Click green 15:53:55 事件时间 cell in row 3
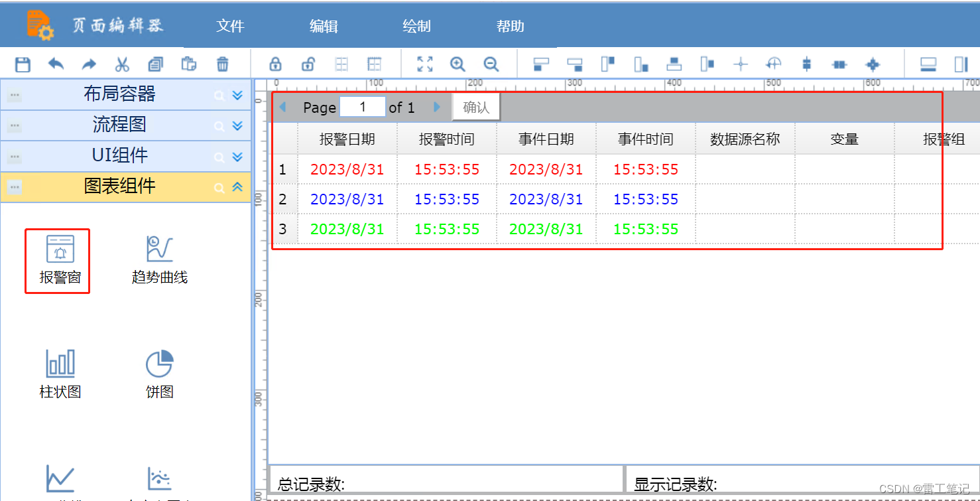 click(646, 229)
